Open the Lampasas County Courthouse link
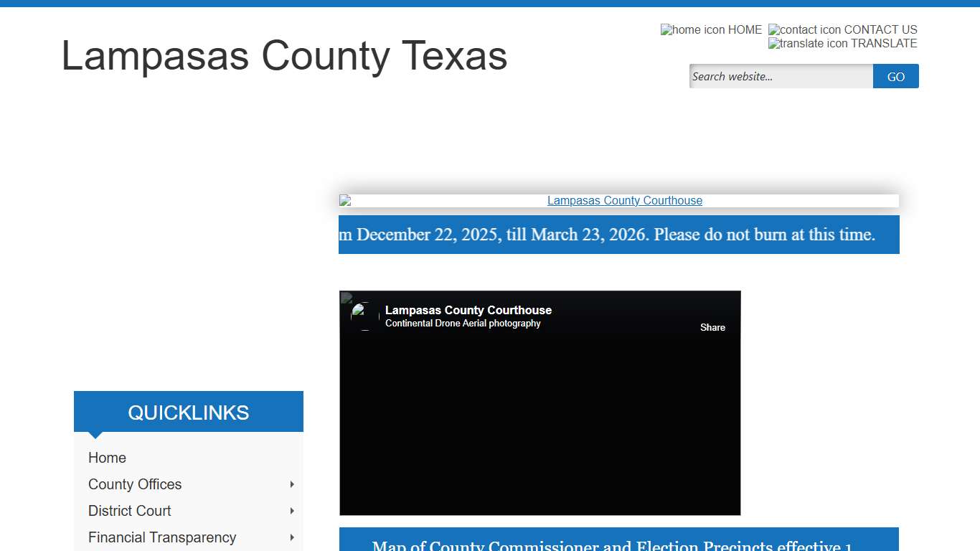Image resolution: width=980 pixels, height=551 pixels. pos(624,200)
